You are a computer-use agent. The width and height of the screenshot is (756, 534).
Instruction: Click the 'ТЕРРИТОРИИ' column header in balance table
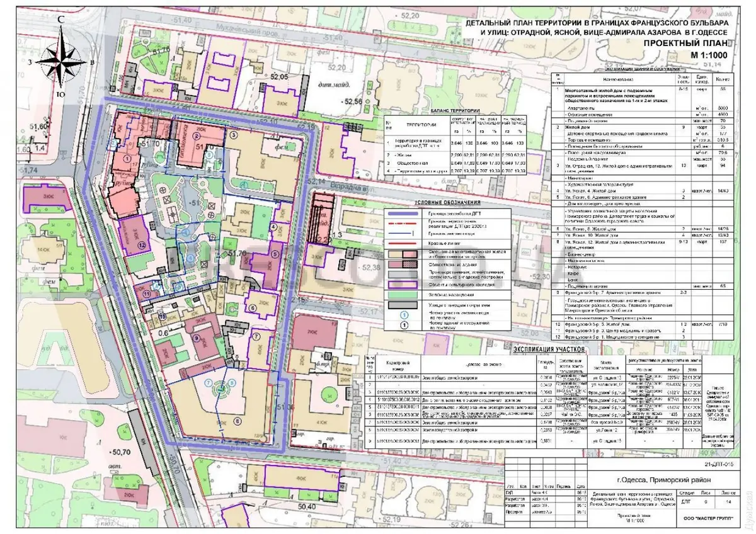click(421, 124)
